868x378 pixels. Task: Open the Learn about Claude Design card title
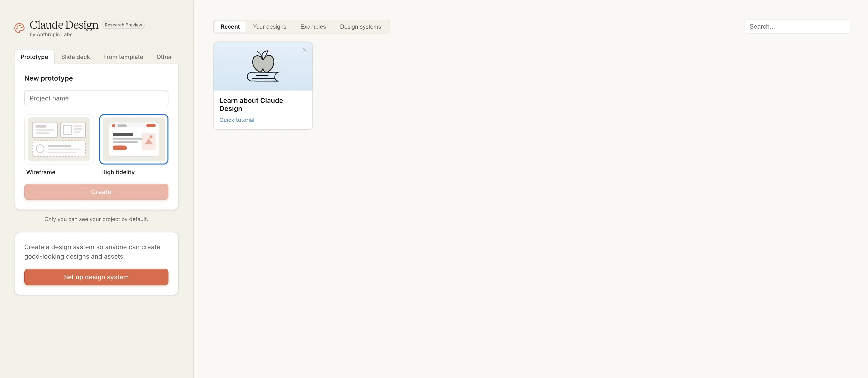click(251, 104)
